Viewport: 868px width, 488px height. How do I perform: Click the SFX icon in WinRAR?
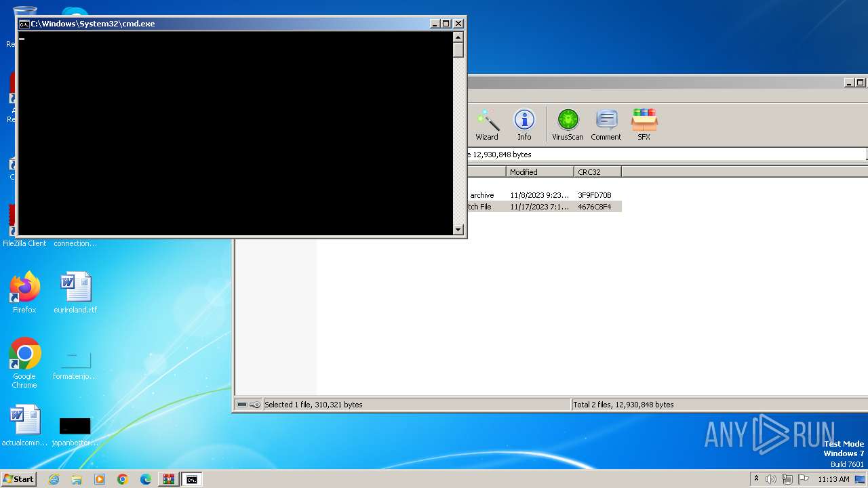pyautogui.click(x=644, y=125)
